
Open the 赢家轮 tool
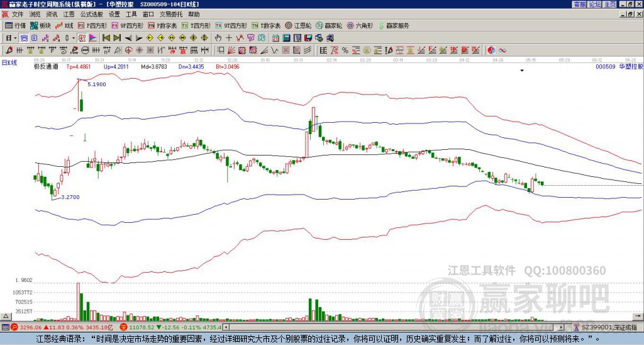click(x=329, y=25)
